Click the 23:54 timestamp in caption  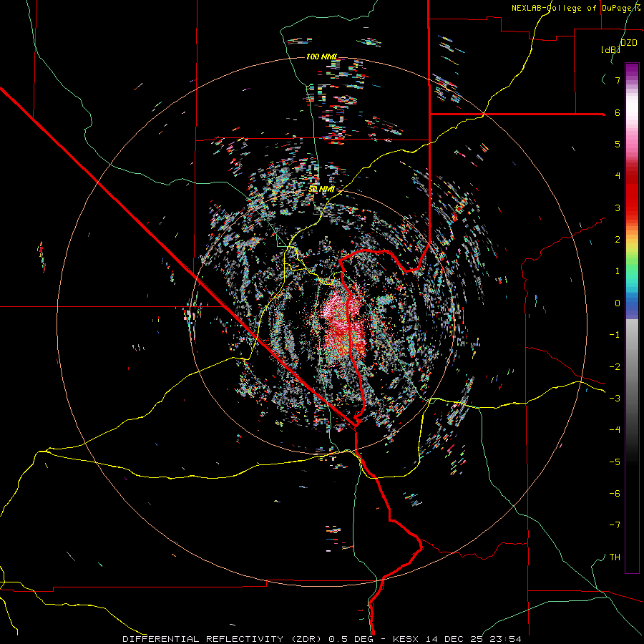(504, 639)
